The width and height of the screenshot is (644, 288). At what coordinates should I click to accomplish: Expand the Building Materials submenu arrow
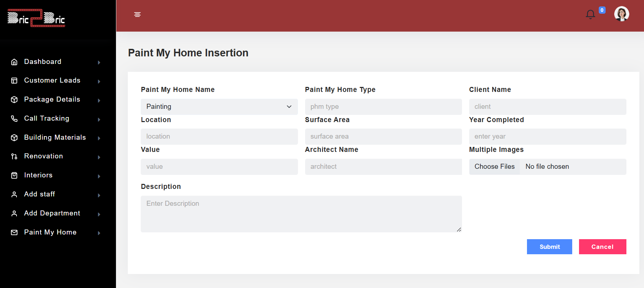(x=99, y=138)
